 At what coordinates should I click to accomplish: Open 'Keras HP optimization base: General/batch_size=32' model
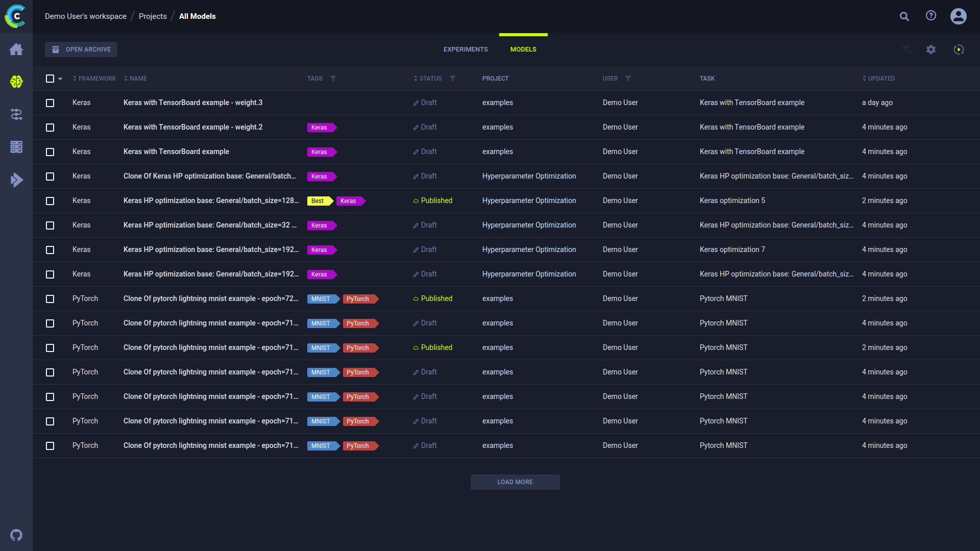(x=210, y=225)
